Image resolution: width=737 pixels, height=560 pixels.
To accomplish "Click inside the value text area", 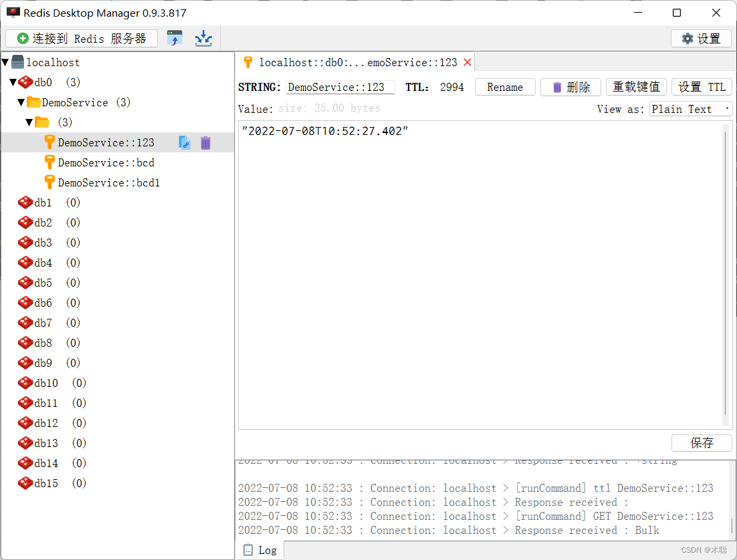I will point(480,275).
